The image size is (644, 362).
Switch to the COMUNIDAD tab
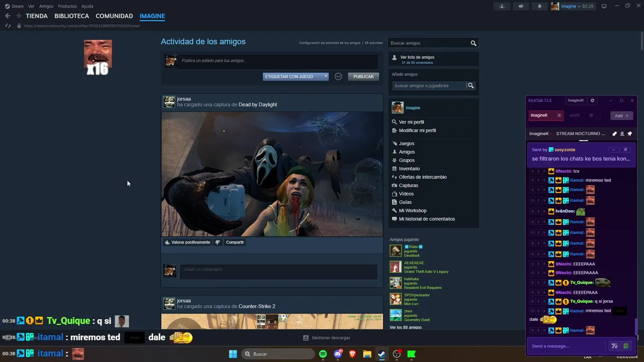coord(114,16)
